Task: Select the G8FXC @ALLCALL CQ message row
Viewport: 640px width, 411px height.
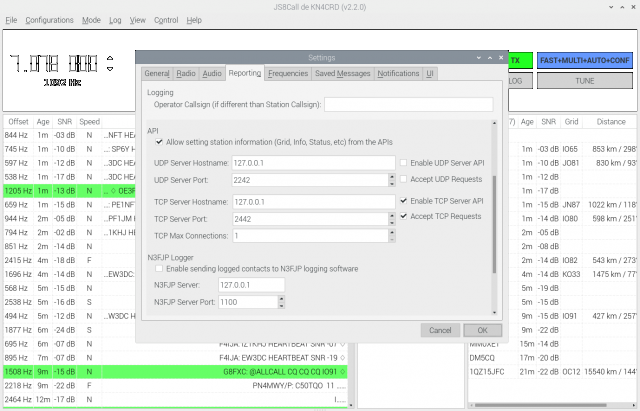Action: coord(176,371)
